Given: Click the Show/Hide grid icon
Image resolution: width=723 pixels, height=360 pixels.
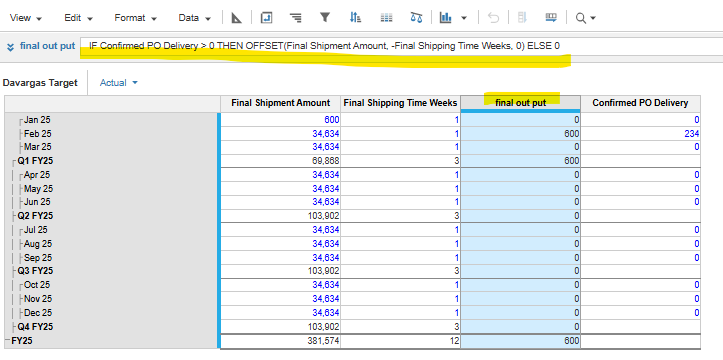Looking at the screenshot, I should pos(386,18).
